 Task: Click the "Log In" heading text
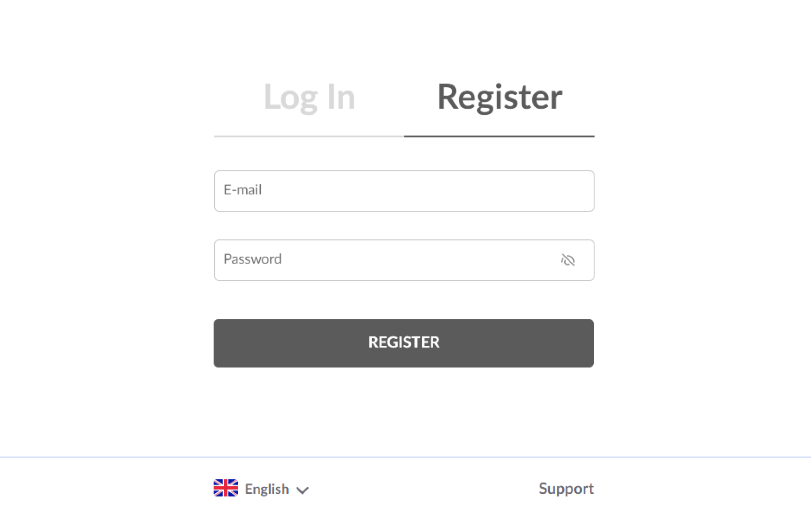[309, 97]
